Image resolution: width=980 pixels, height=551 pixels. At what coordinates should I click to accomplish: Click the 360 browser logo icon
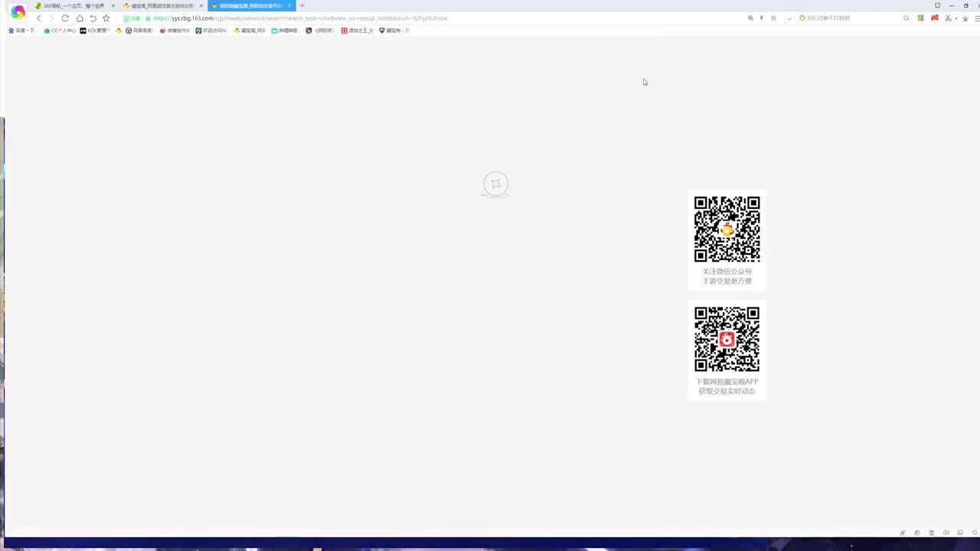coord(18,12)
